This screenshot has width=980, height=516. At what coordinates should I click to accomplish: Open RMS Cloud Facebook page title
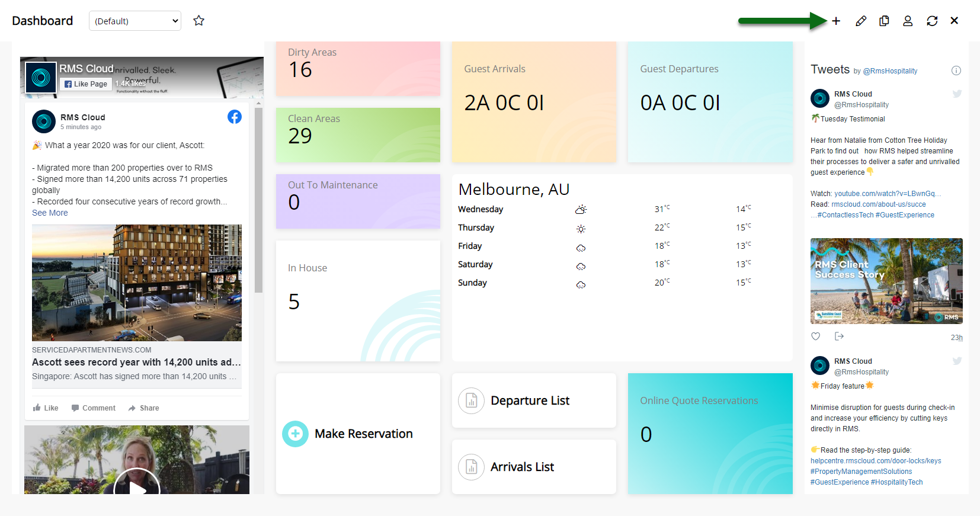(87, 69)
